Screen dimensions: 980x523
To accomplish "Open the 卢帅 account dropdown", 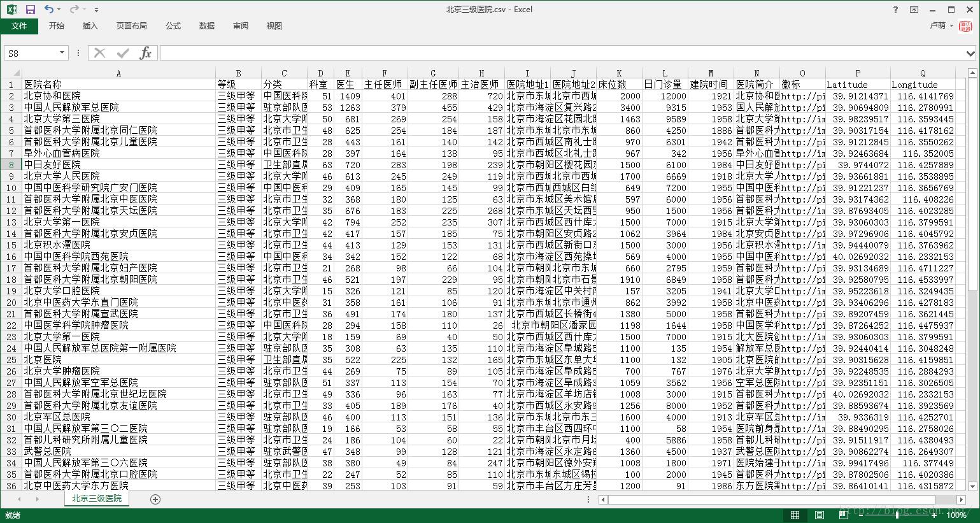I will pyautogui.click(x=942, y=25).
